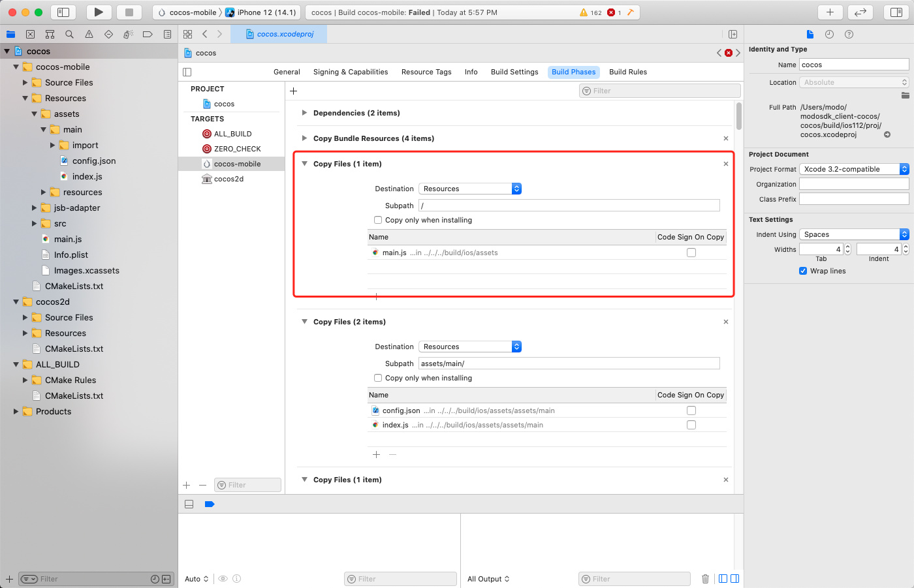The height and width of the screenshot is (588, 914).
Task: Stop the running task
Action: pos(129,12)
